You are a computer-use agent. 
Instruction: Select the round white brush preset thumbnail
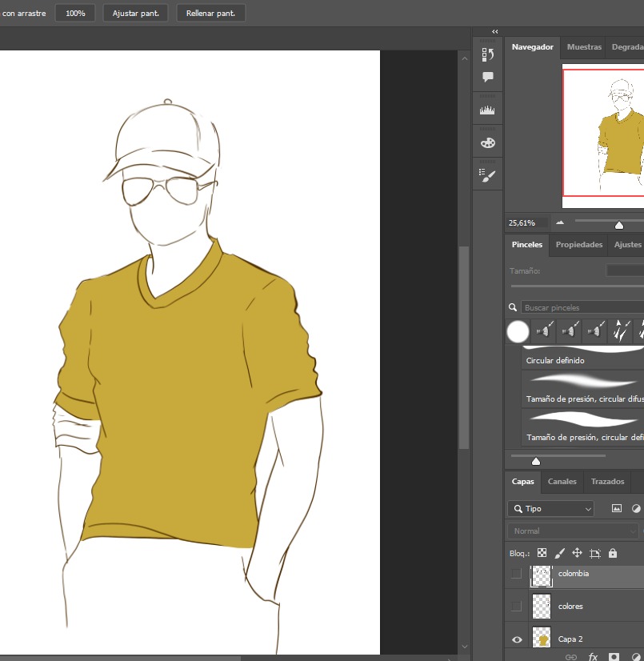518,331
